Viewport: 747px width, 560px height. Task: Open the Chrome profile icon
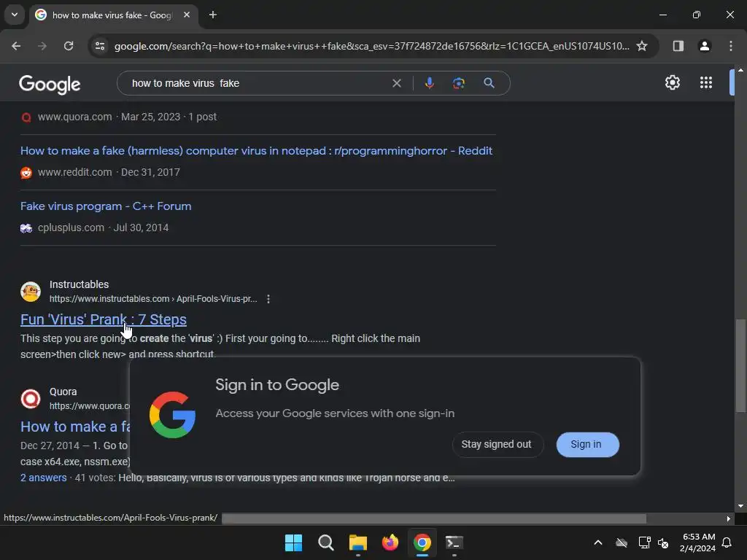pos(704,46)
